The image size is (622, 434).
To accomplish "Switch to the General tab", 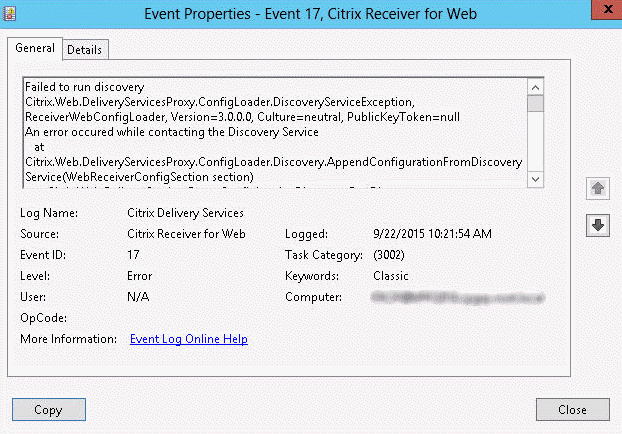I will [35, 48].
